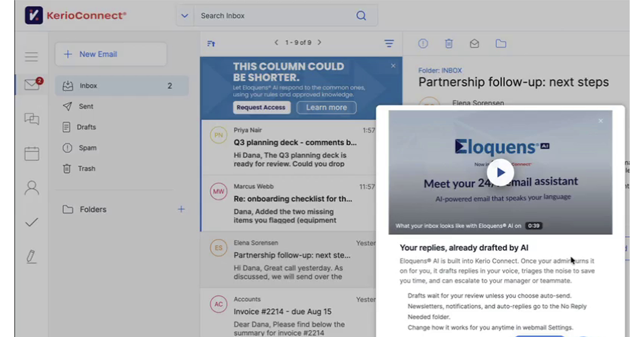
Task: Go to previous page of messages
Action: (x=276, y=42)
